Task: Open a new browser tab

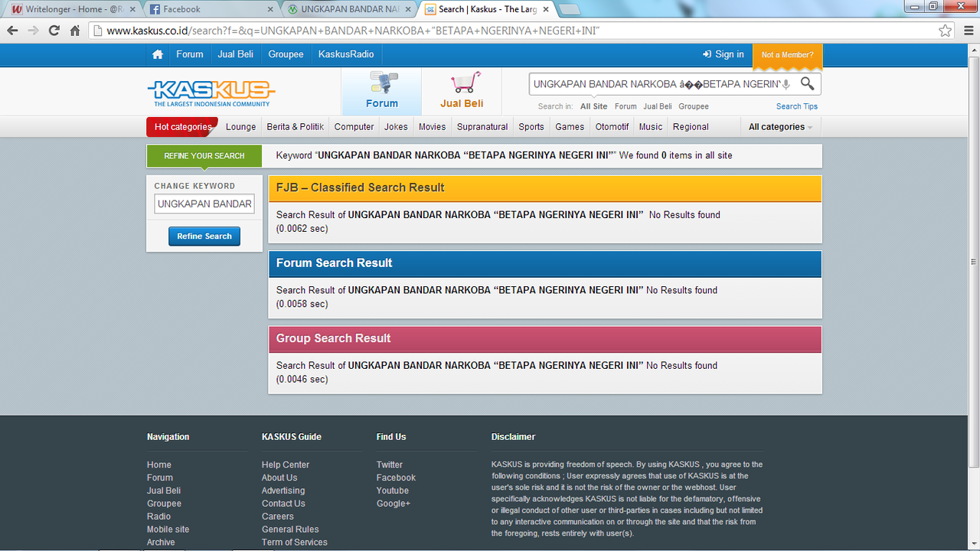Action: point(570,9)
